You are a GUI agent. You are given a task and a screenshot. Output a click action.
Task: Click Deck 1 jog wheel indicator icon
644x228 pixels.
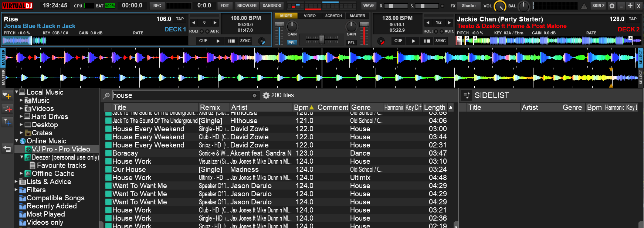[x=261, y=41]
